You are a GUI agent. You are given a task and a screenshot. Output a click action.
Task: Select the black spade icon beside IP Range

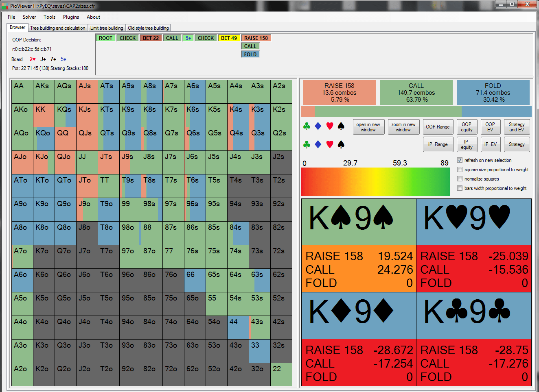341,144
